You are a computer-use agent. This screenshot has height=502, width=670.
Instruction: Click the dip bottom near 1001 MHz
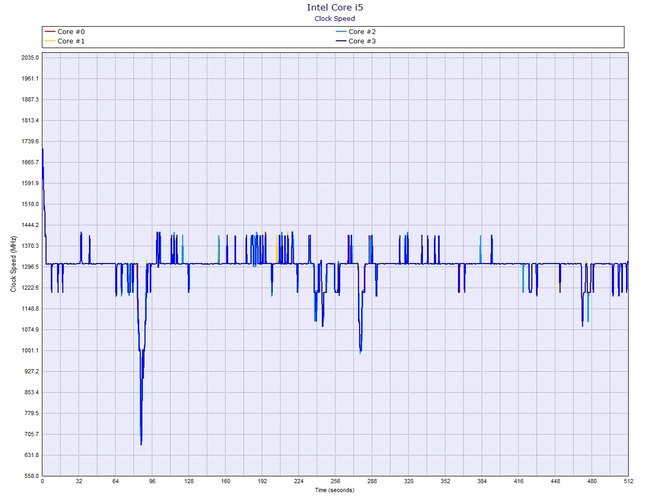tap(361, 351)
